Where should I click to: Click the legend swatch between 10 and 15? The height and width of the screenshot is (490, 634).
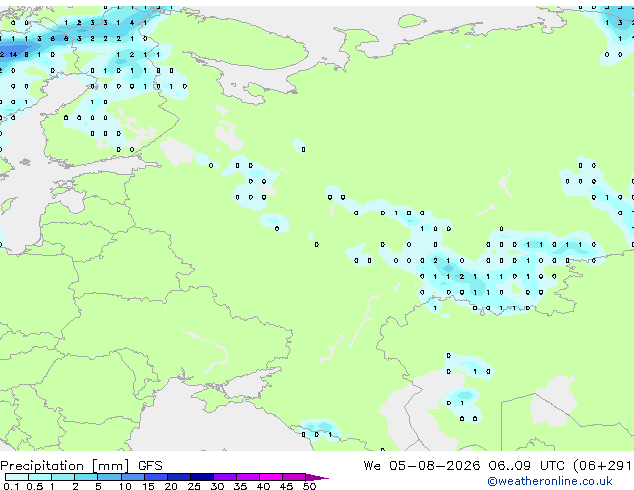(x=132, y=477)
